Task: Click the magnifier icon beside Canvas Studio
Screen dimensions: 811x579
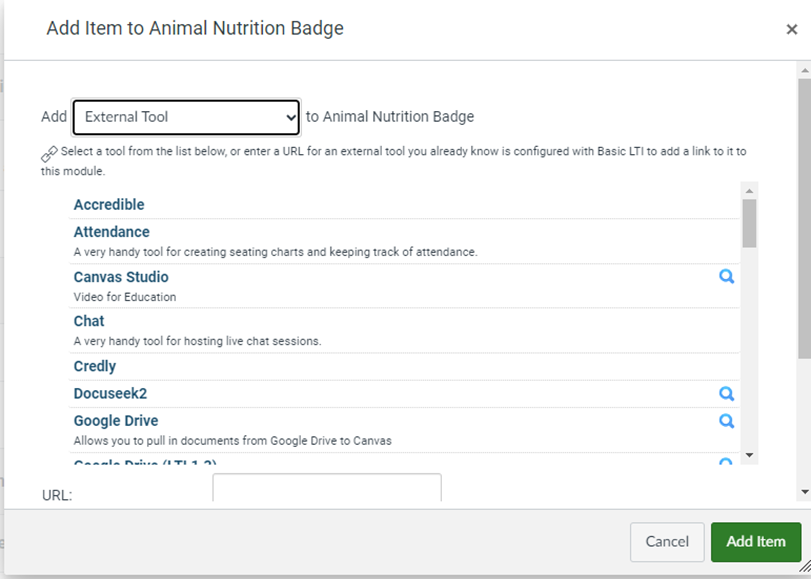Action: (x=726, y=276)
